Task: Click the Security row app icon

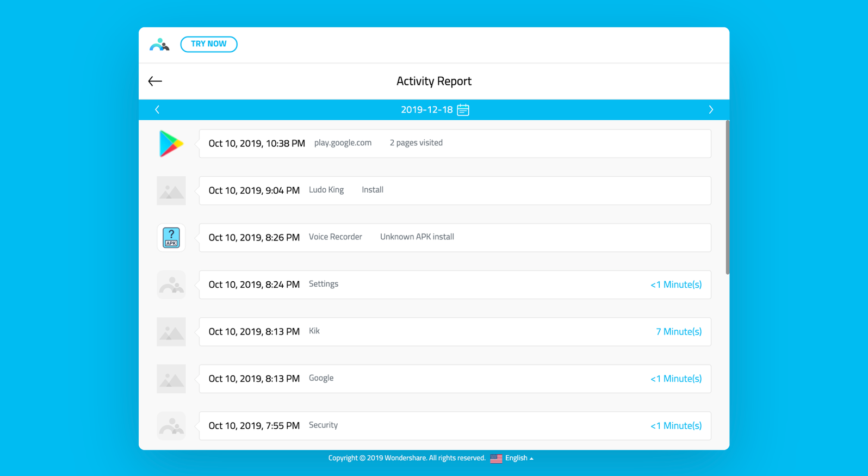Action: (x=171, y=426)
